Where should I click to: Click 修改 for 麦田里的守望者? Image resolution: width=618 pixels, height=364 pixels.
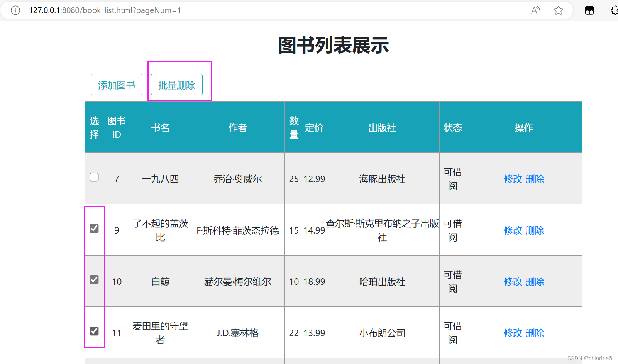coord(513,333)
